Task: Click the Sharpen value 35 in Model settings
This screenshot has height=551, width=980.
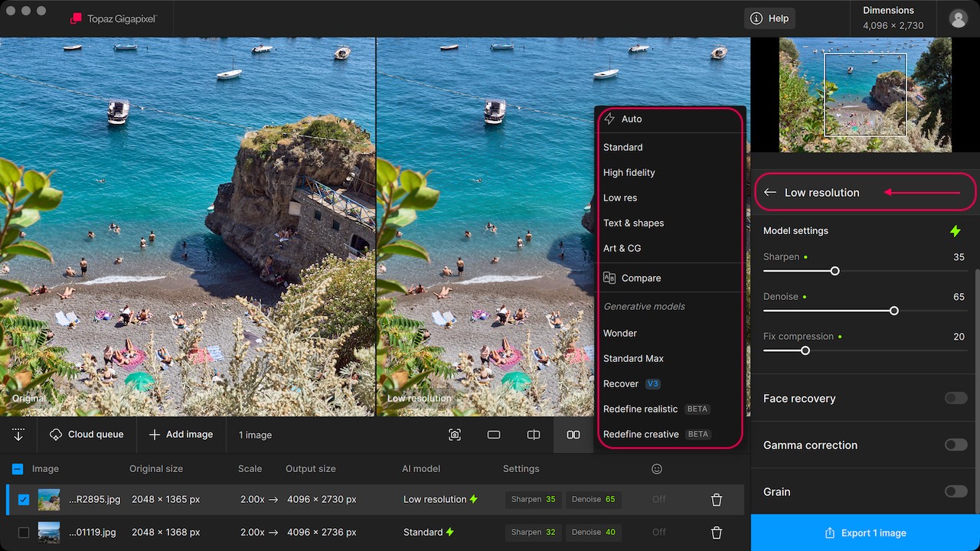Action: (959, 257)
